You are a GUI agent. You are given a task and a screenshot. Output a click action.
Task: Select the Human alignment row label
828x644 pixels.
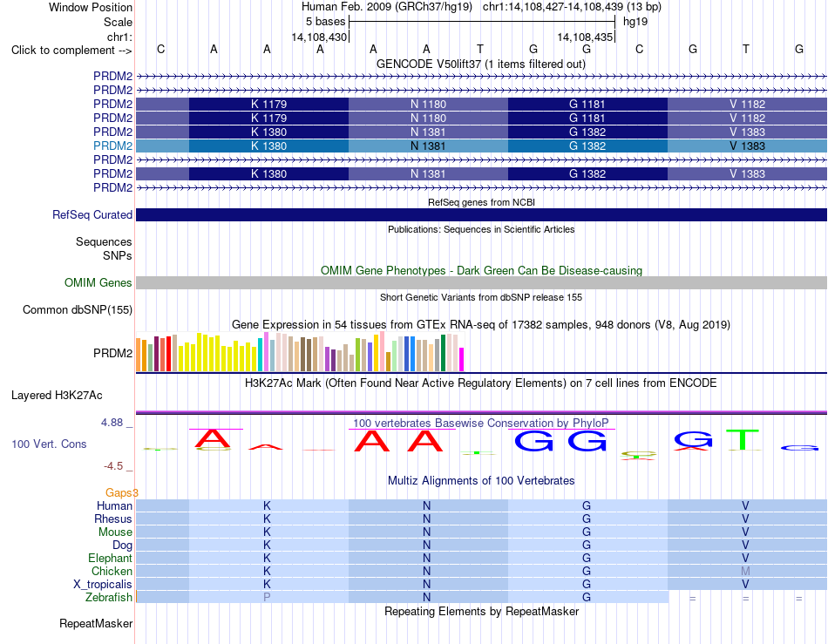tap(114, 505)
